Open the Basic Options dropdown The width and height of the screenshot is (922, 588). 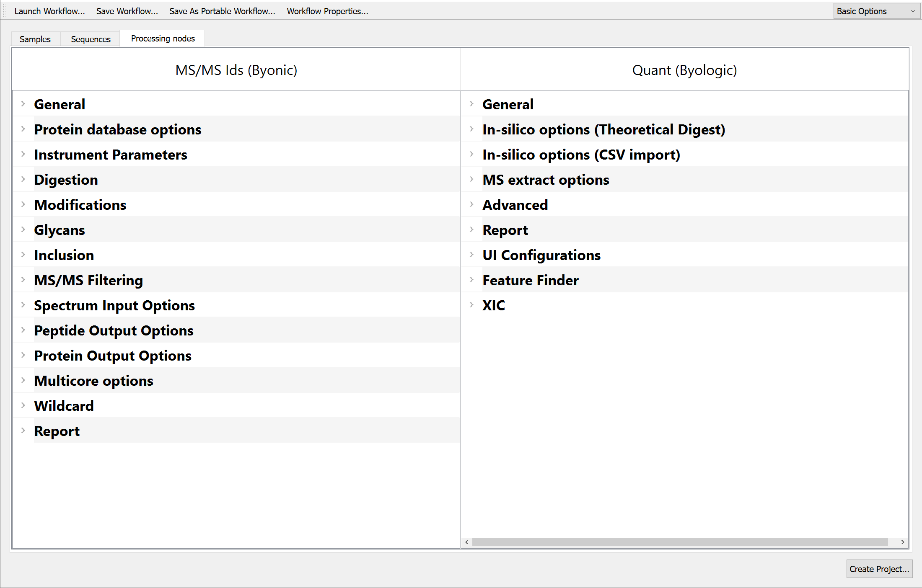(876, 11)
